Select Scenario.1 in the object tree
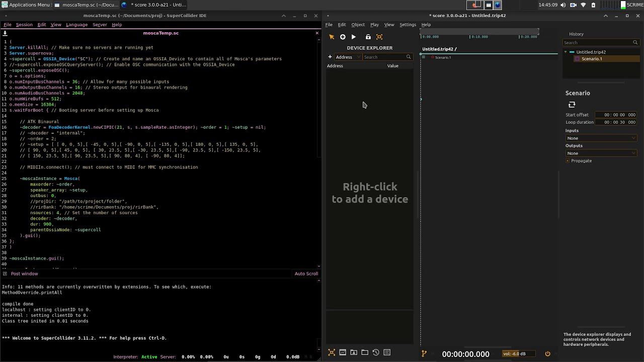Image resolution: width=644 pixels, height=362 pixels. coord(592,59)
